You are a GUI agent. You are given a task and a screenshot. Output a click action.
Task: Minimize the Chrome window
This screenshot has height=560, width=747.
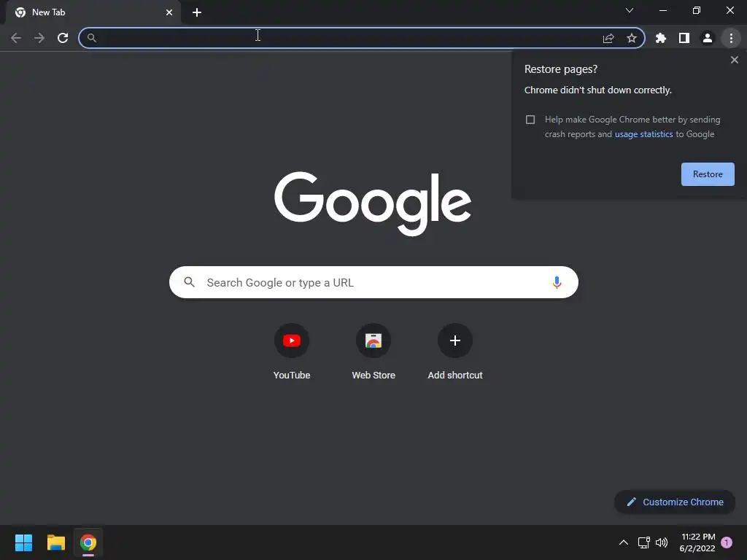click(662, 10)
